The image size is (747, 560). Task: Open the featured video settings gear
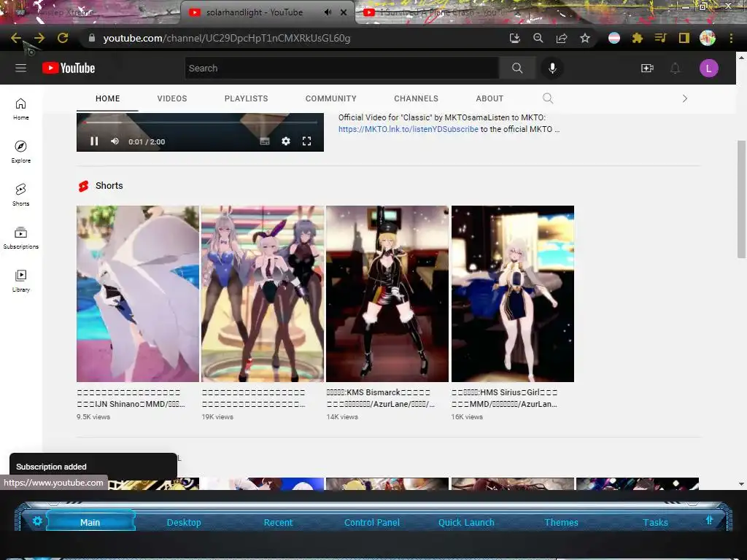click(x=286, y=141)
